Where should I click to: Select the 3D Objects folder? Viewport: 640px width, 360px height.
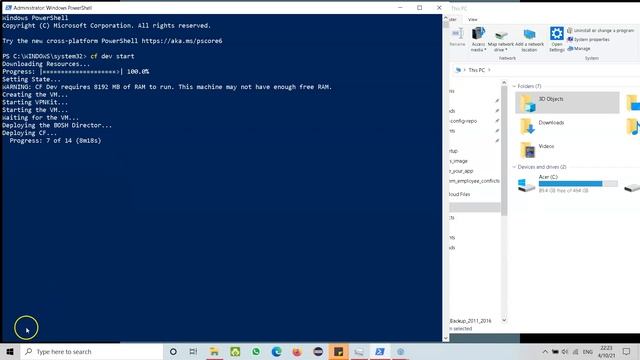click(567, 102)
